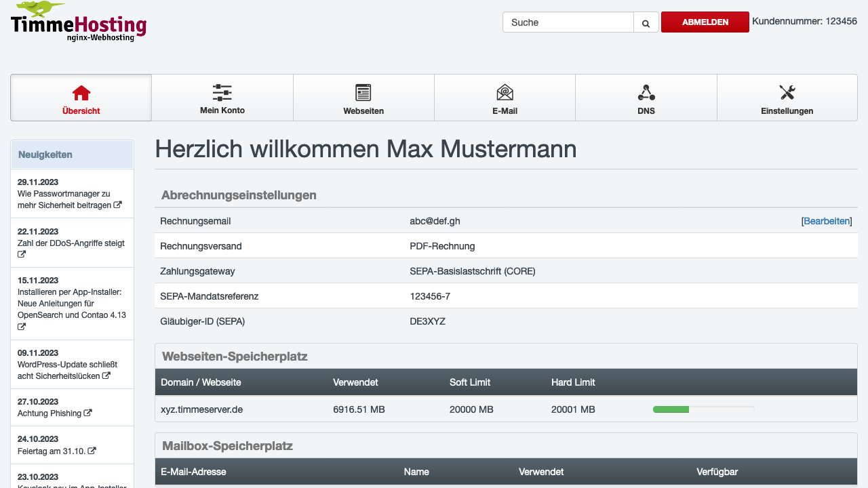The width and height of the screenshot is (868, 488).
Task: Open external link icon beside Feiertag am 31.10.
Action: pos(92,451)
